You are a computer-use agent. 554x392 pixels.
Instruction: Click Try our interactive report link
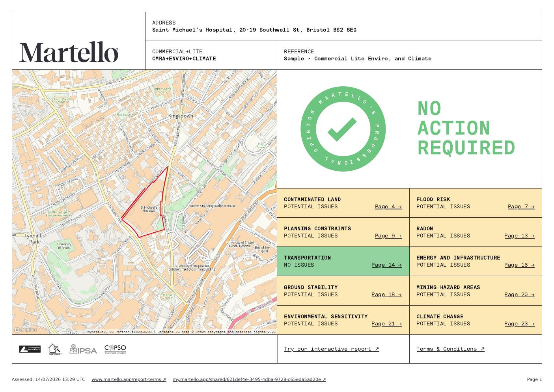coord(331,349)
